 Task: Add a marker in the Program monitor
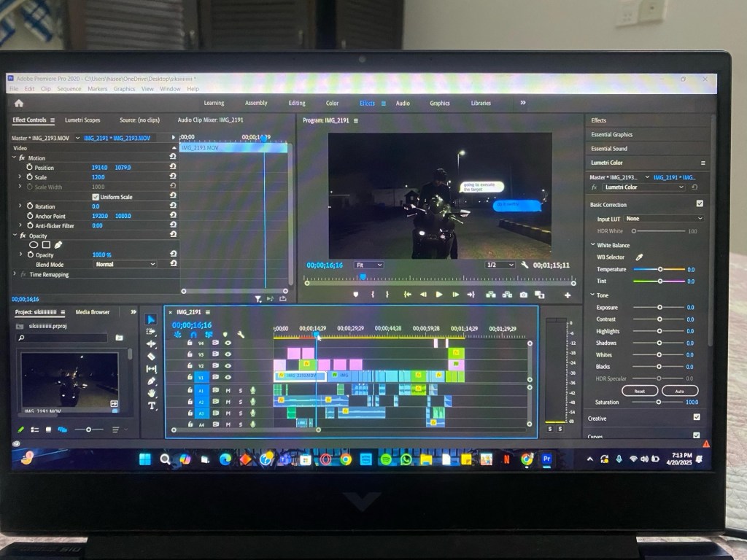(356, 295)
